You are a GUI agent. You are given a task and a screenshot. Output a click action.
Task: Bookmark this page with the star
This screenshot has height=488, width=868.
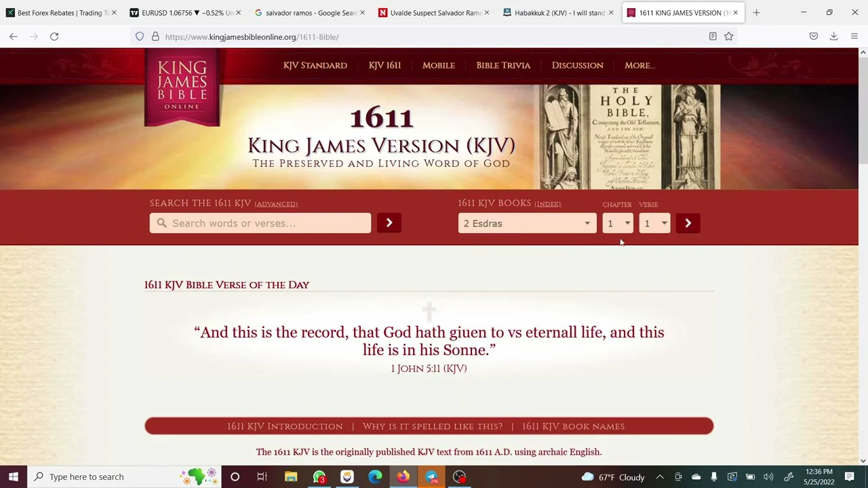728,37
